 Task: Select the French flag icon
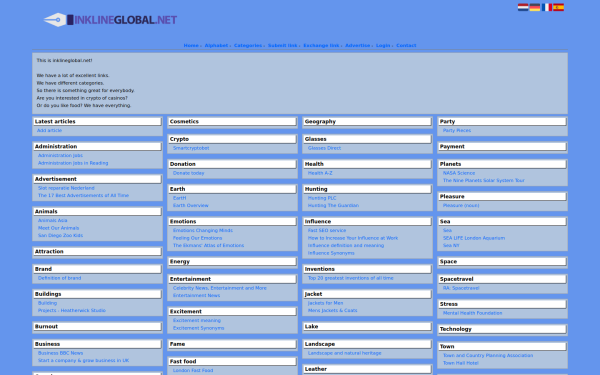546,7
